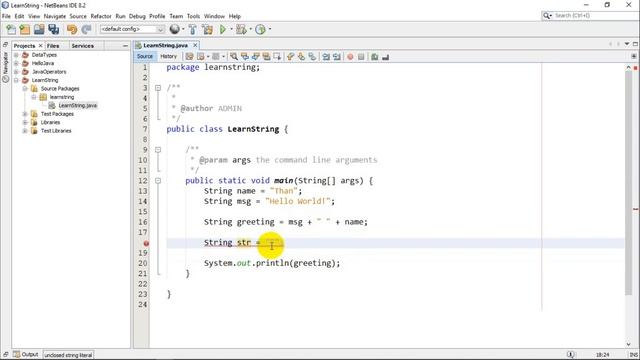
Task: Click the Profile Project toolbar icon
Action: coord(260,29)
